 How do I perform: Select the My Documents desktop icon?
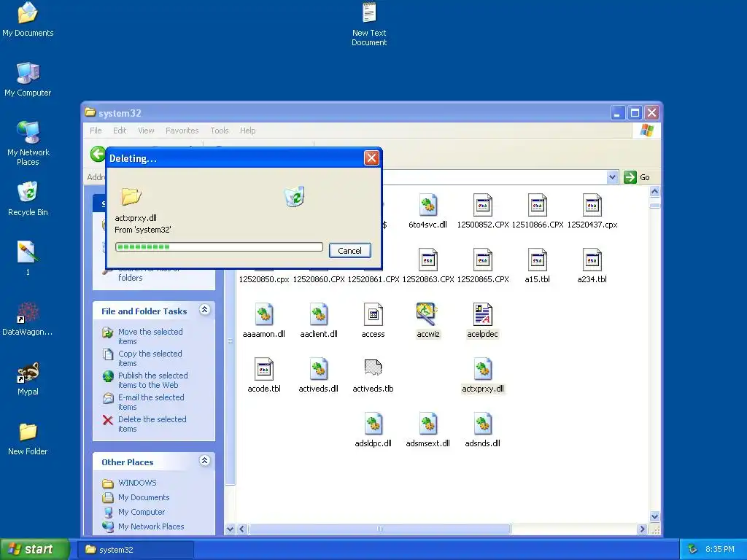tap(28, 20)
